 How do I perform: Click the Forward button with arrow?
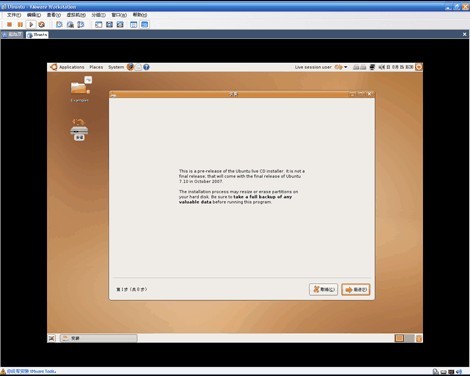coord(356,289)
